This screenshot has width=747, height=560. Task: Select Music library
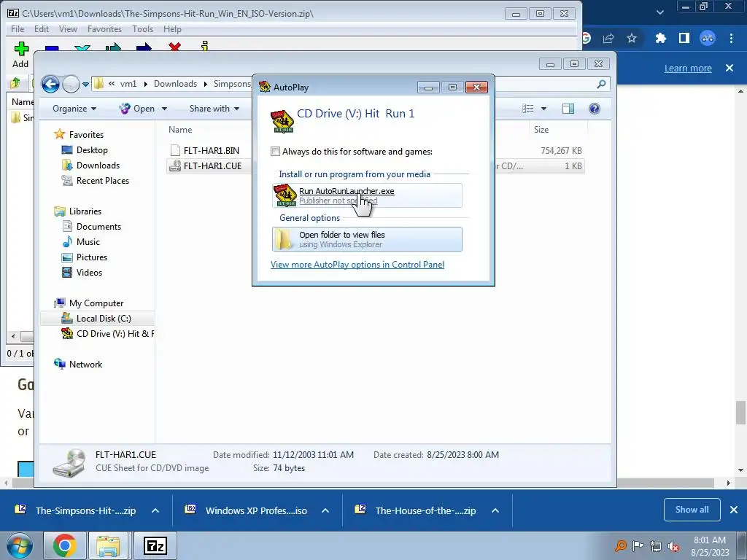[88, 242]
